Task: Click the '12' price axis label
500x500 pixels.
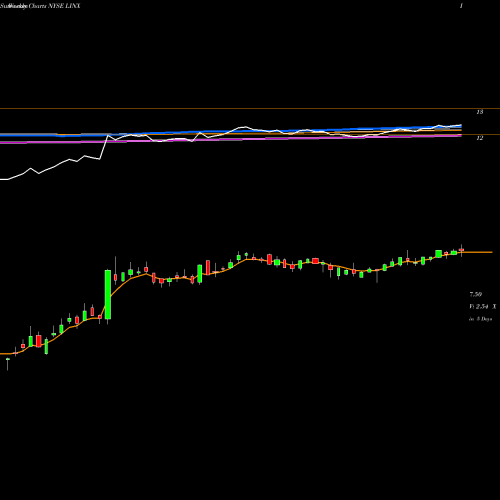Action: (480, 138)
